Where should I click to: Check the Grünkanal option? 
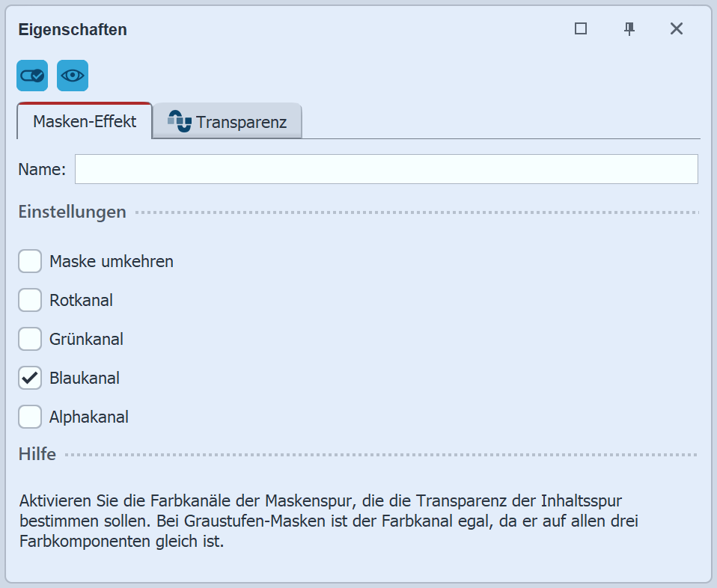coord(29,339)
